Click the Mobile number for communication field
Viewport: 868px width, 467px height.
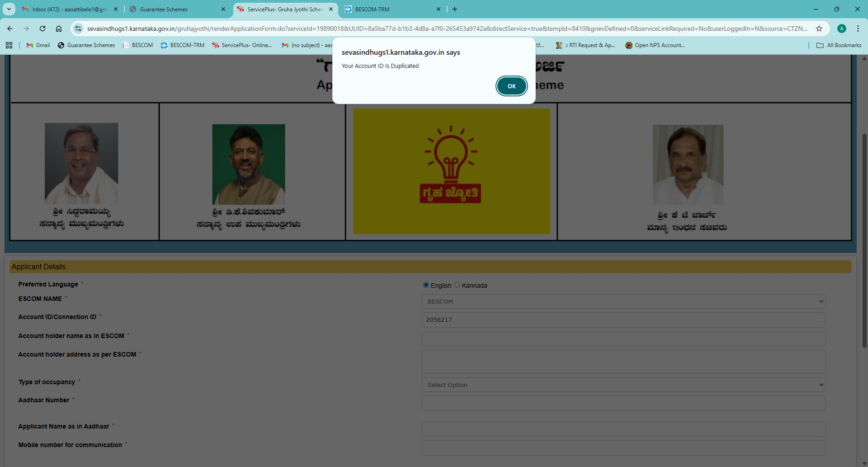click(x=623, y=448)
